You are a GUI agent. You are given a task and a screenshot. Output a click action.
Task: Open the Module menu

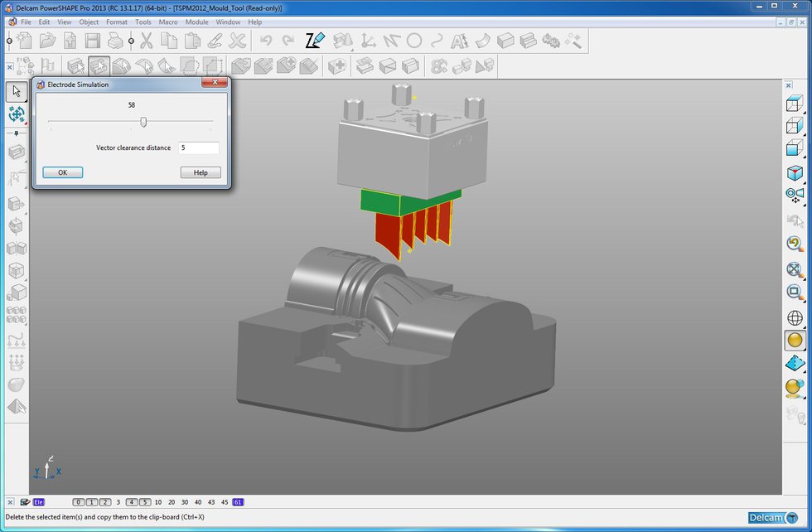[197, 22]
